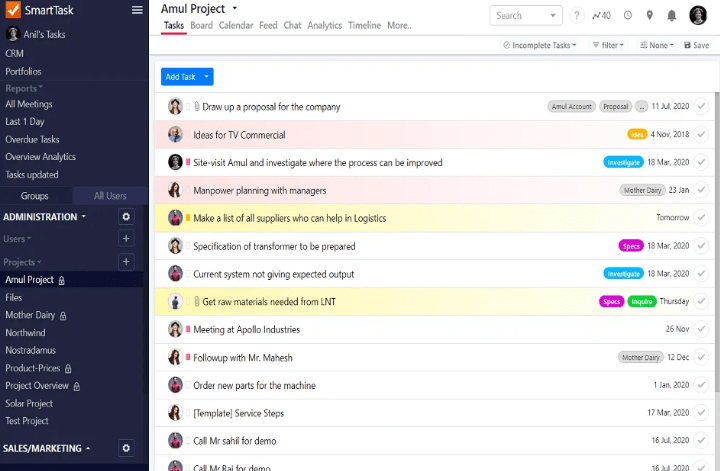Open the activity score 40 icon

coord(601,16)
